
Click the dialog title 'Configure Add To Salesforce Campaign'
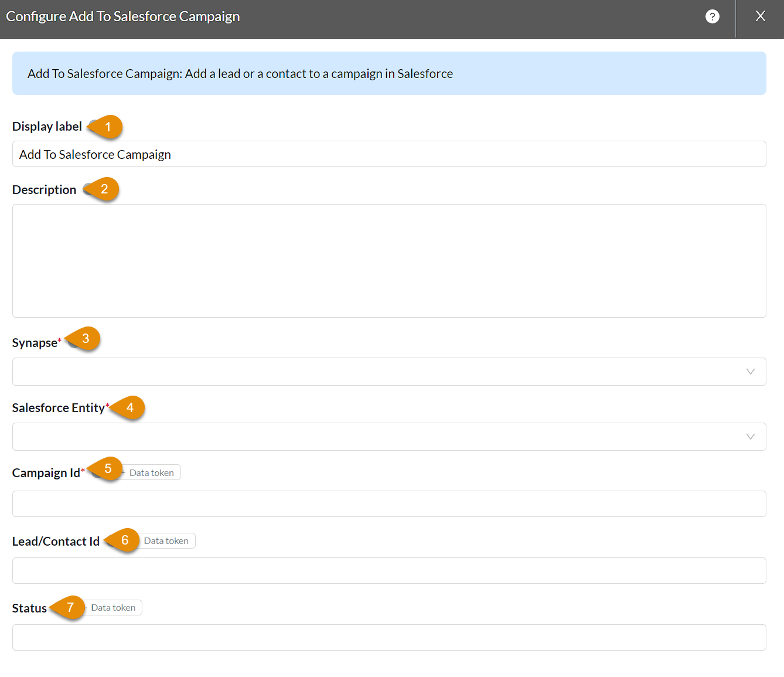pyautogui.click(x=123, y=16)
